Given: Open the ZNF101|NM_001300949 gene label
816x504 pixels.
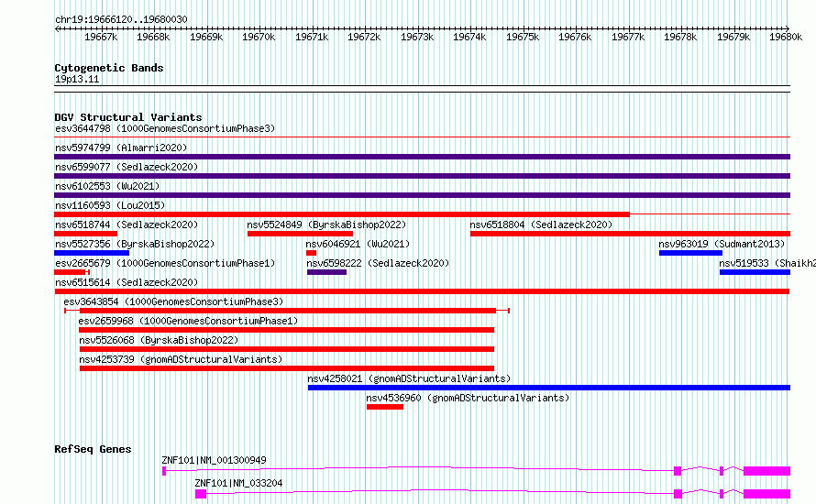Looking at the screenshot, I should pyautogui.click(x=214, y=460).
